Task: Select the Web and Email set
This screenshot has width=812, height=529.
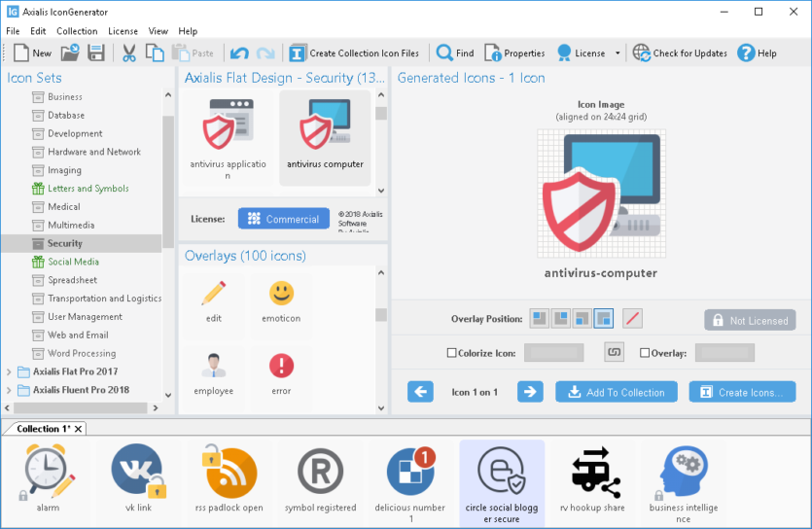Action: [x=78, y=335]
